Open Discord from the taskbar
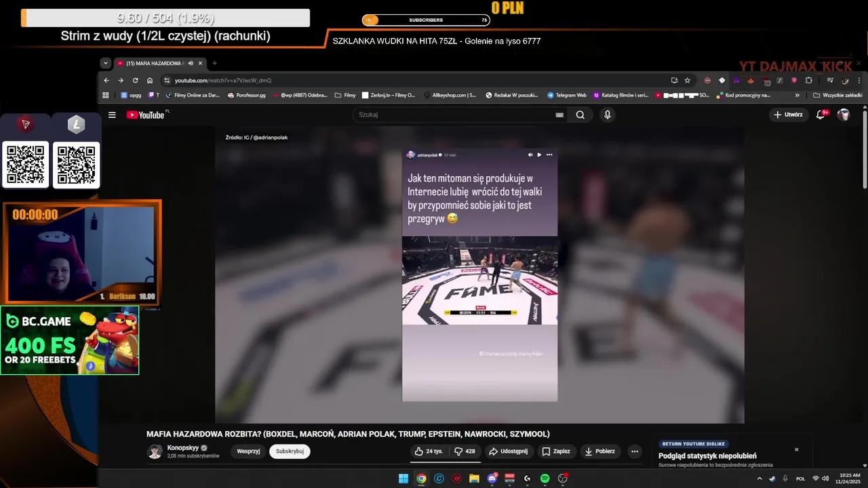This screenshot has height=488, width=868. [492, 479]
